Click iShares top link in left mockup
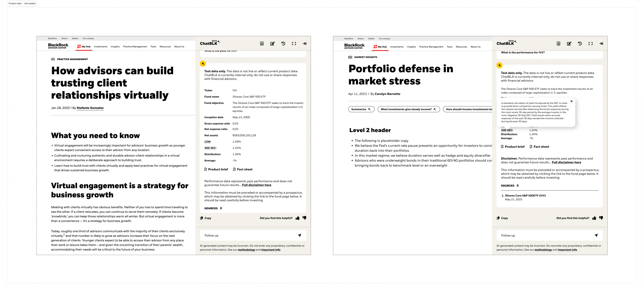 pyautogui.click(x=64, y=38)
